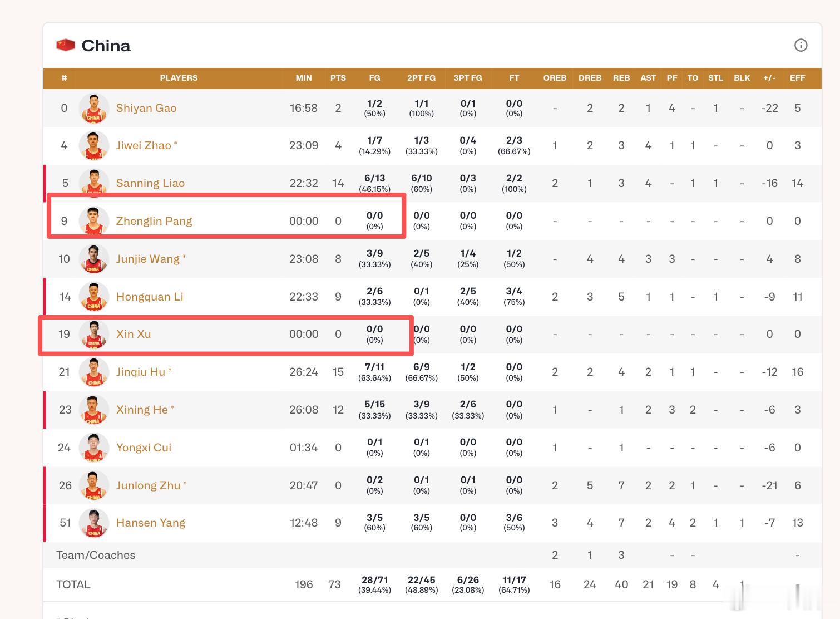Open Shiyan Gao's player profile link
The height and width of the screenshot is (619, 840).
[x=146, y=108]
